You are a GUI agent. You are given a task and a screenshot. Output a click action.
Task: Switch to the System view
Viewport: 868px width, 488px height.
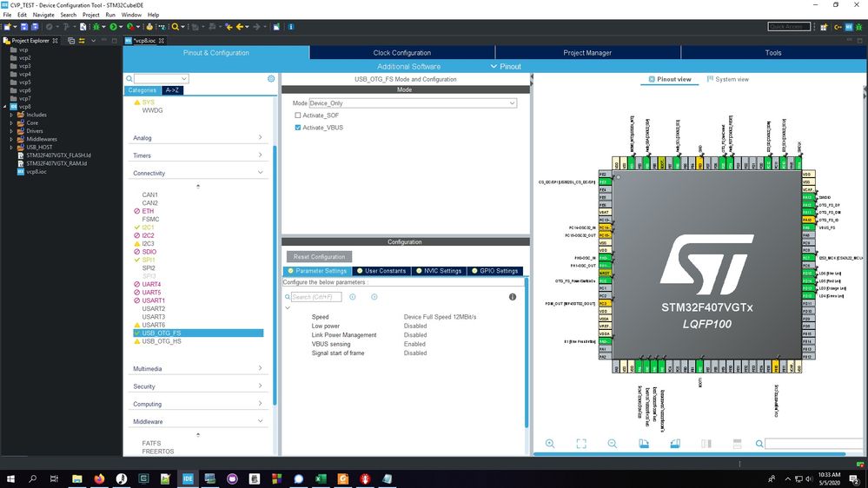(x=727, y=79)
